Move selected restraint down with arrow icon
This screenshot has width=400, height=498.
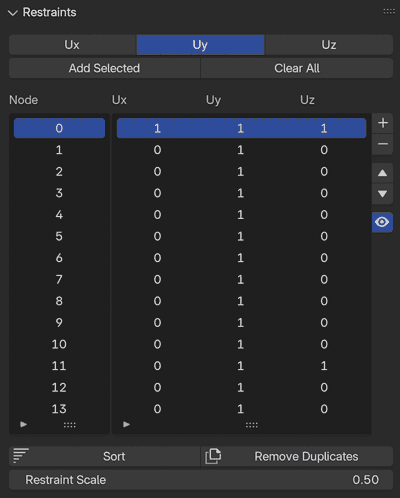(383, 194)
